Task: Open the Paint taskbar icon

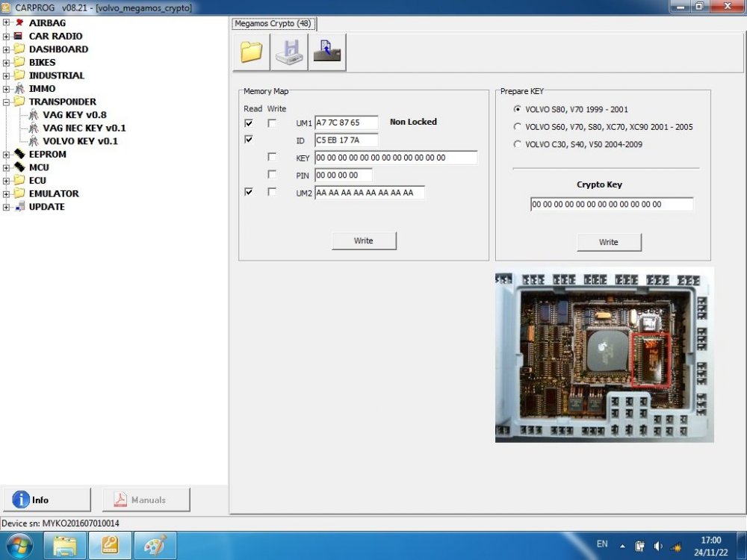Action: click(155, 546)
